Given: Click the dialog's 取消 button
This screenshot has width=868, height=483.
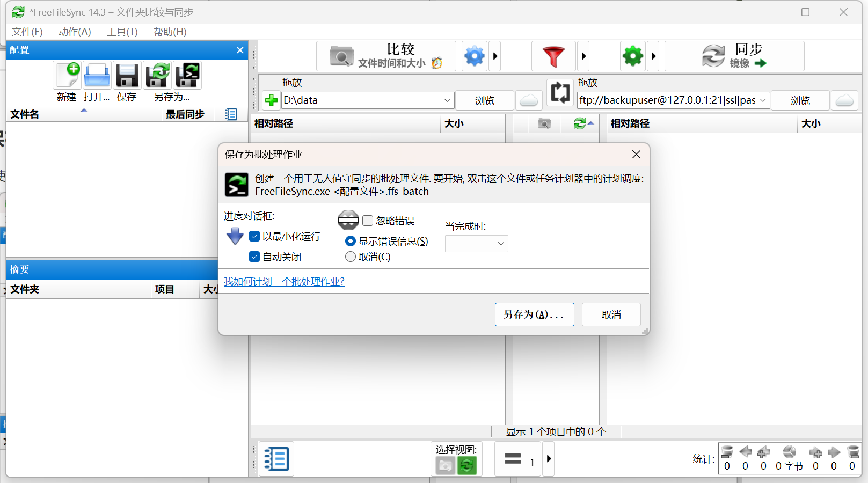Looking at the screenshot, I should click(611, 314).
